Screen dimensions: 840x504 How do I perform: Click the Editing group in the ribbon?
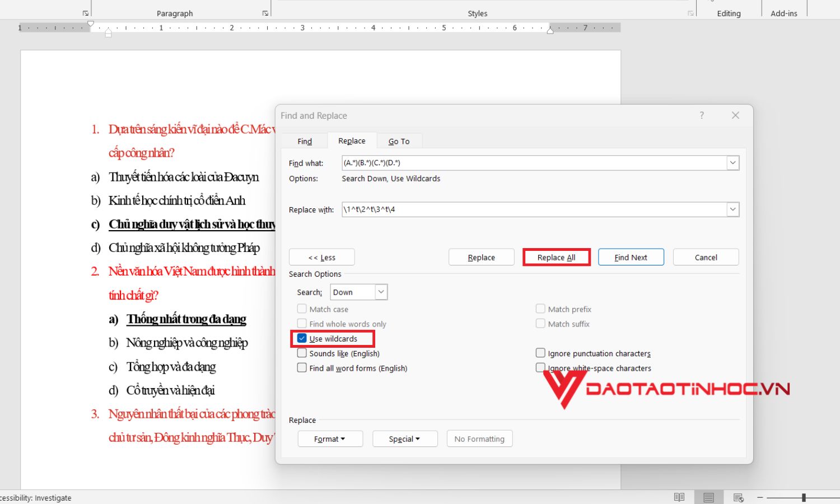729,13
